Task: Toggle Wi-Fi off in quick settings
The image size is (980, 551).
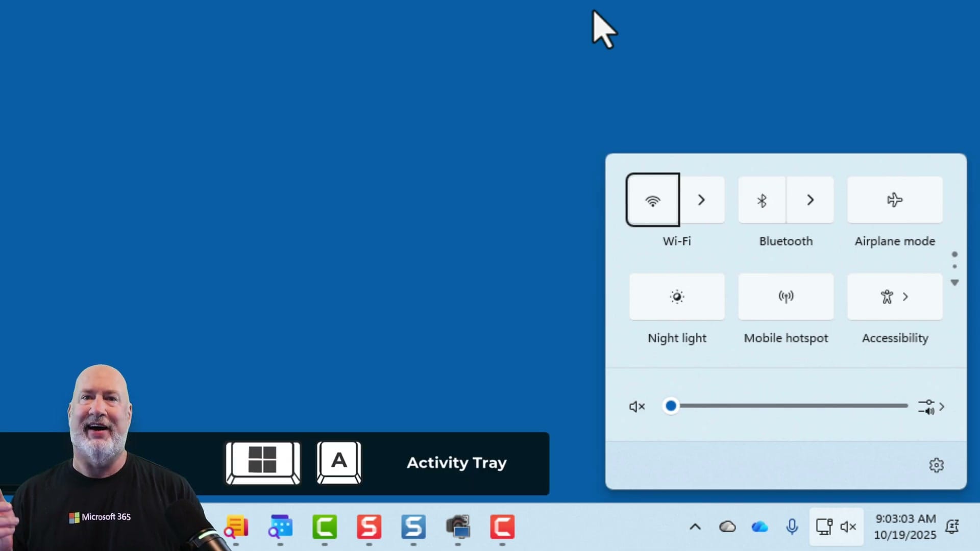Action: point(652,199)
